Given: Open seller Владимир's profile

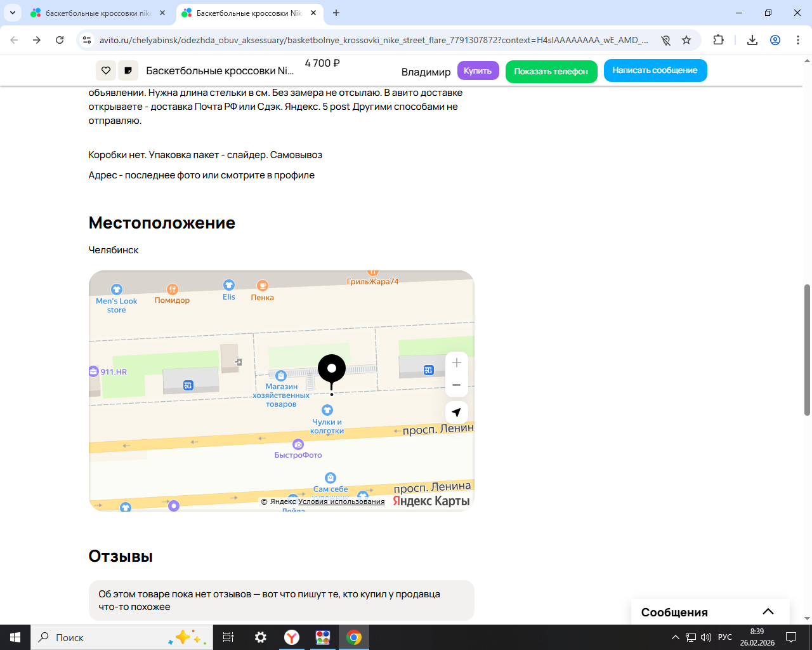Looking at the screenshot, I should (426, 72).
